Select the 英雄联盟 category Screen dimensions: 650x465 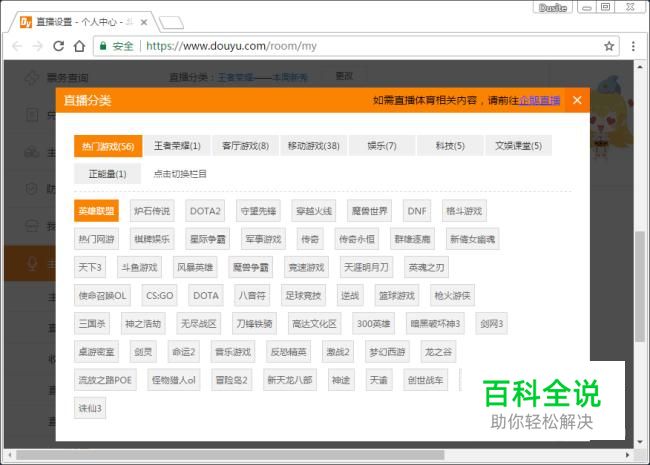(x=96, y=211)
